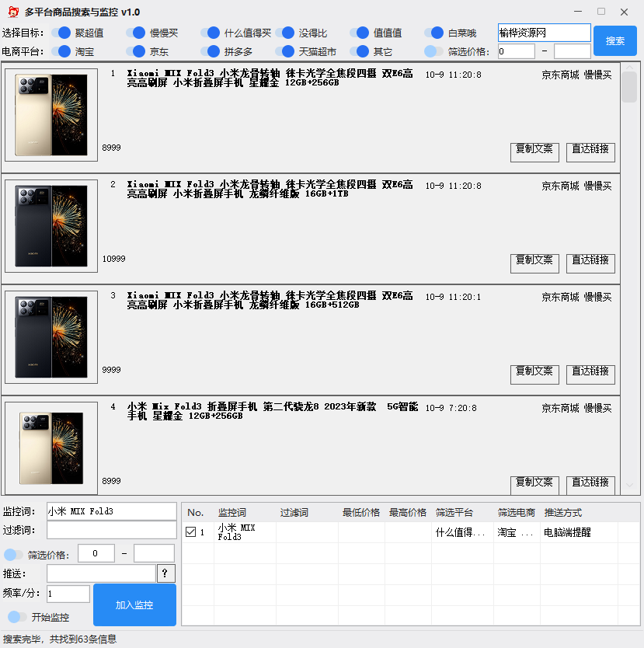Click the 筛选平台 column header
This screenshot has height=648, width=644.
point(454,513)
